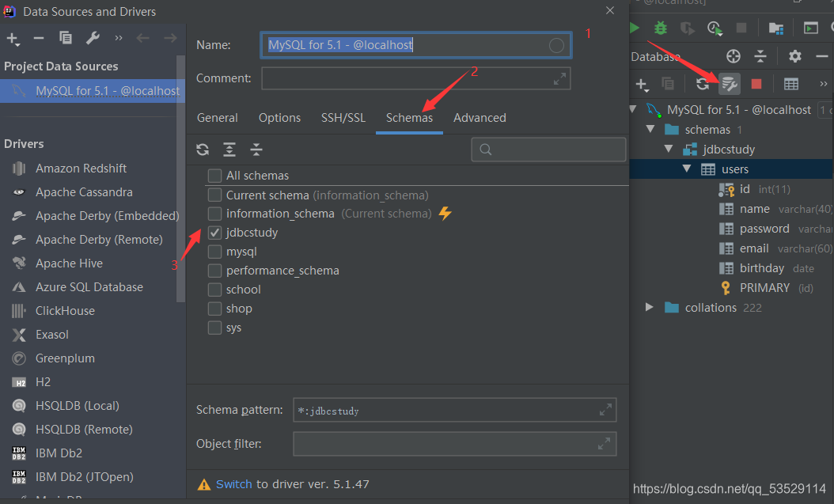Pick the color circle in Name field
Viewport: 834px width, 504px height.
(x=556, y=45)
